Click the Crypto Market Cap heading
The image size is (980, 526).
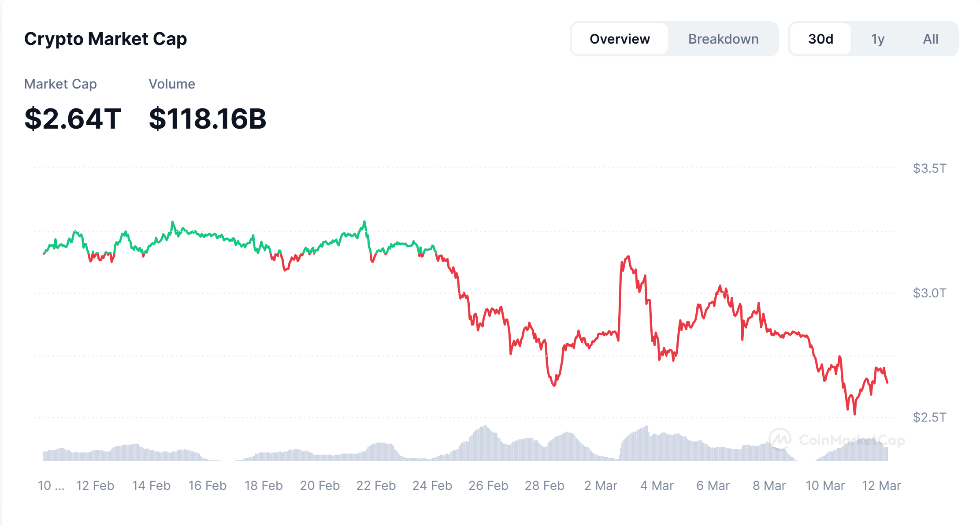(105, 39)
